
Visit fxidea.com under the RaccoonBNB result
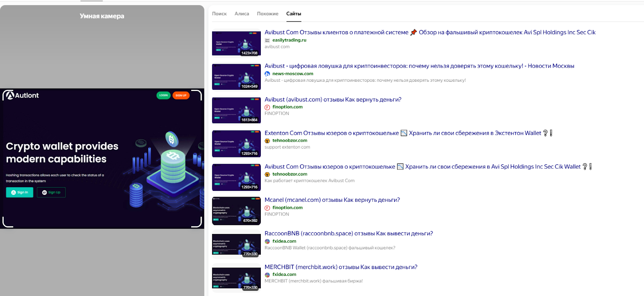284,241
